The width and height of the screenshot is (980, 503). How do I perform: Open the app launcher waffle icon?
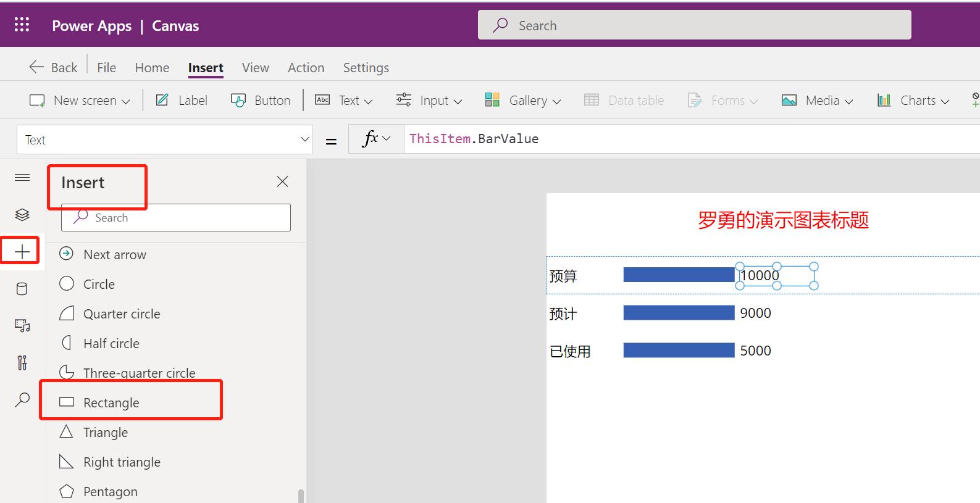[x=22, y=25]
